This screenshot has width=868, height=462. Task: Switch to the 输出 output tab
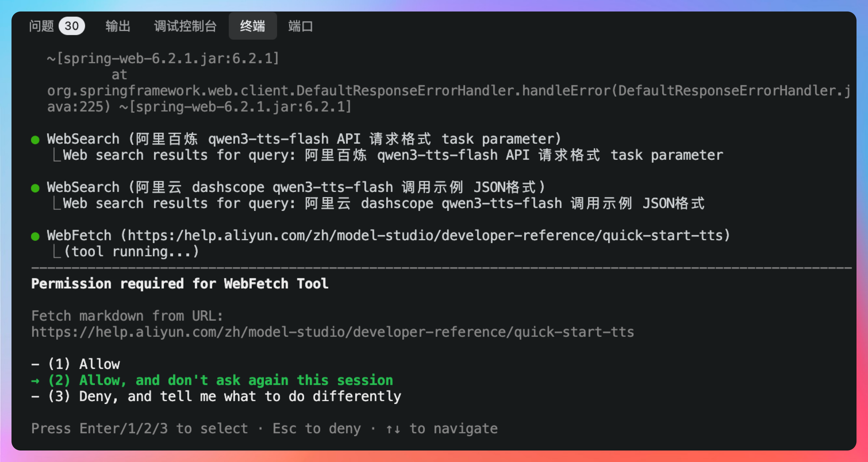[x=118, y=26]
